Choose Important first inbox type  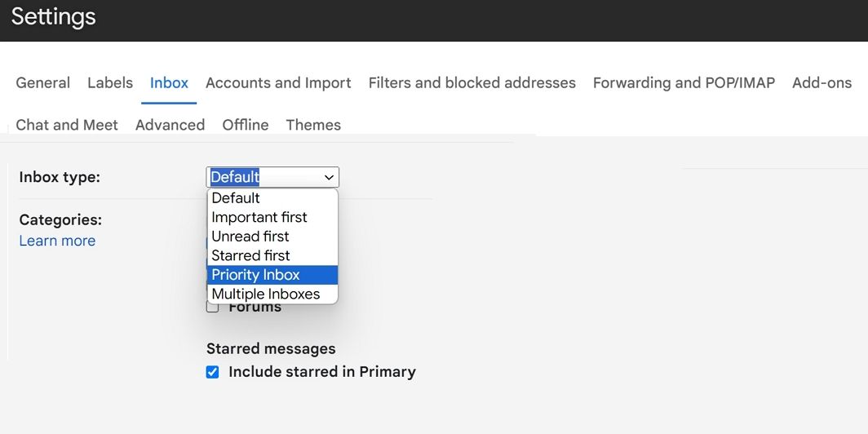click(x=259, y=217)
